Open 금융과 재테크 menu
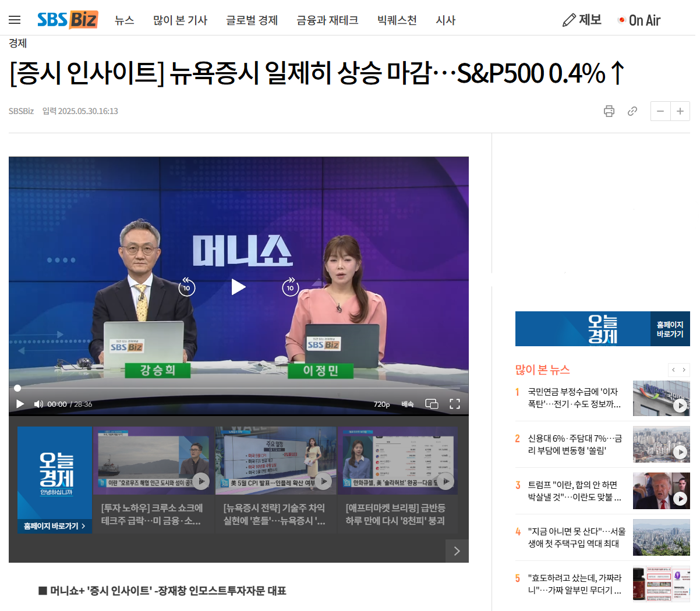The image size is (700, 611). tap(327, 20)
